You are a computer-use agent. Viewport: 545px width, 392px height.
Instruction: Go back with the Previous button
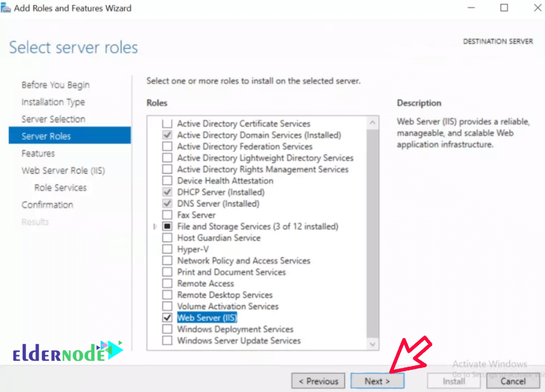(318, 381)
